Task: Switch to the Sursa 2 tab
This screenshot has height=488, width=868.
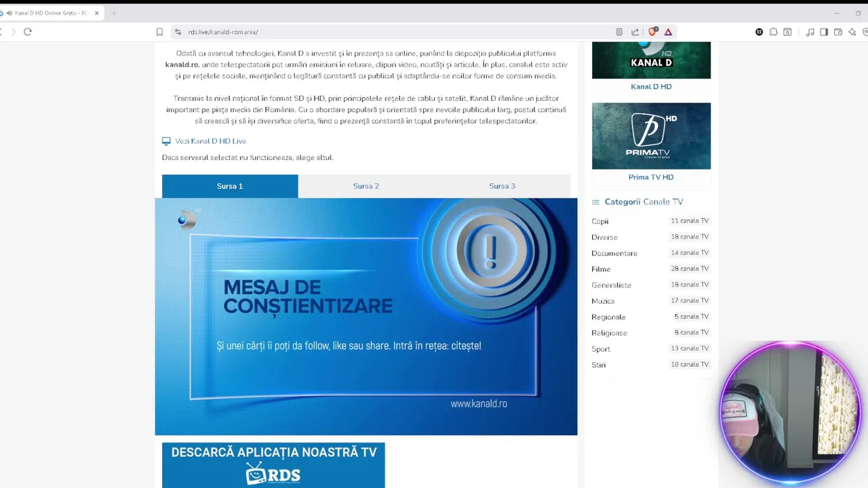Action: click(366, 186)
